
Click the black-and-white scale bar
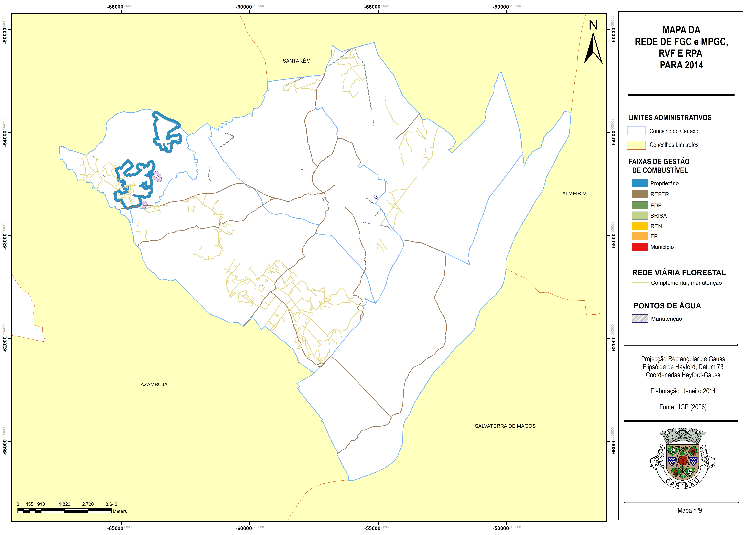tap(65, 511)
